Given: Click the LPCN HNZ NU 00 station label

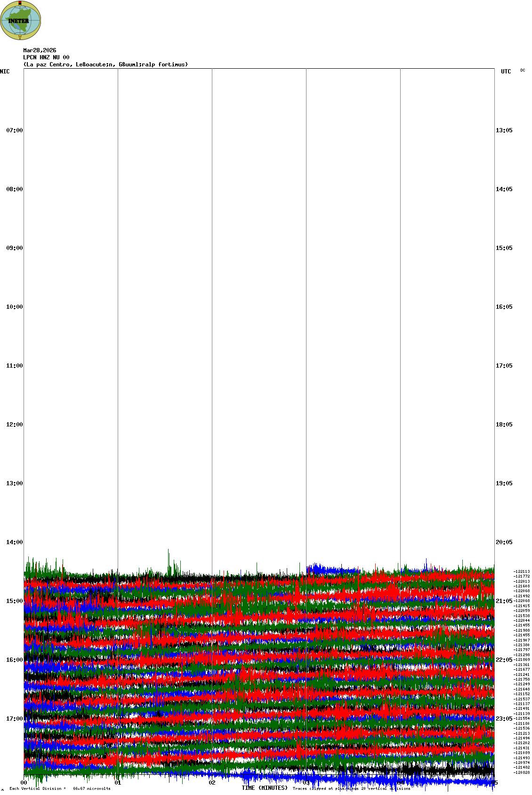Looking at the screenshot, I should click(46, 57).
